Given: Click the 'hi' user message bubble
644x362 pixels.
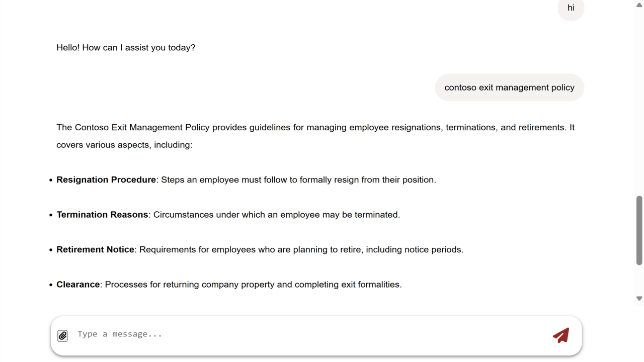Looking at the screenshot, I should (x=571, y=8).
